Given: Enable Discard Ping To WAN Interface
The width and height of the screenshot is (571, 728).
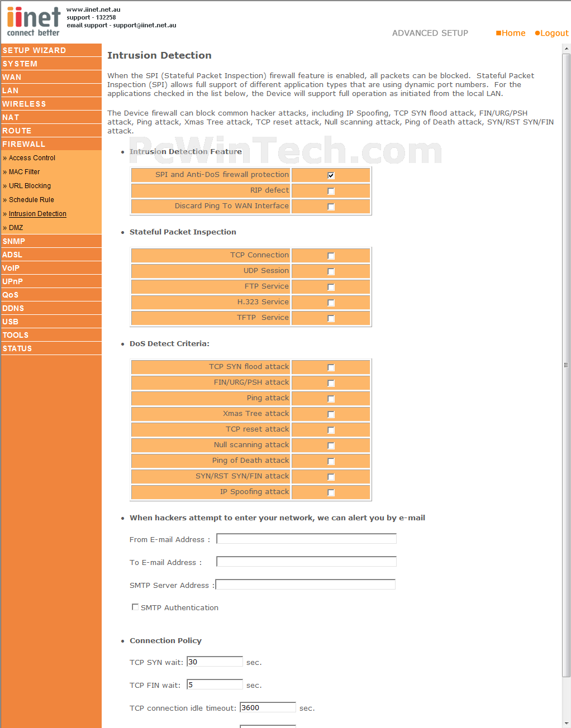Looking at the screenshot, I should click(331, 207).
